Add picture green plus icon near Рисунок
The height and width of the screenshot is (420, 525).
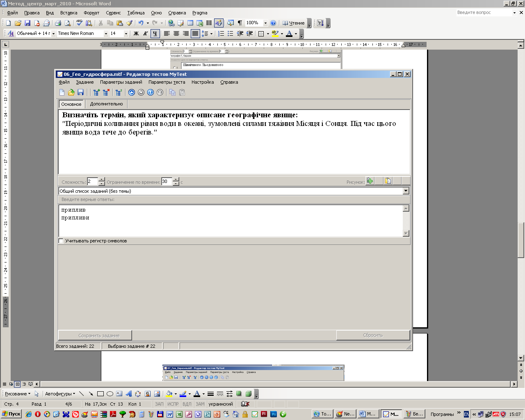(370, 181)
